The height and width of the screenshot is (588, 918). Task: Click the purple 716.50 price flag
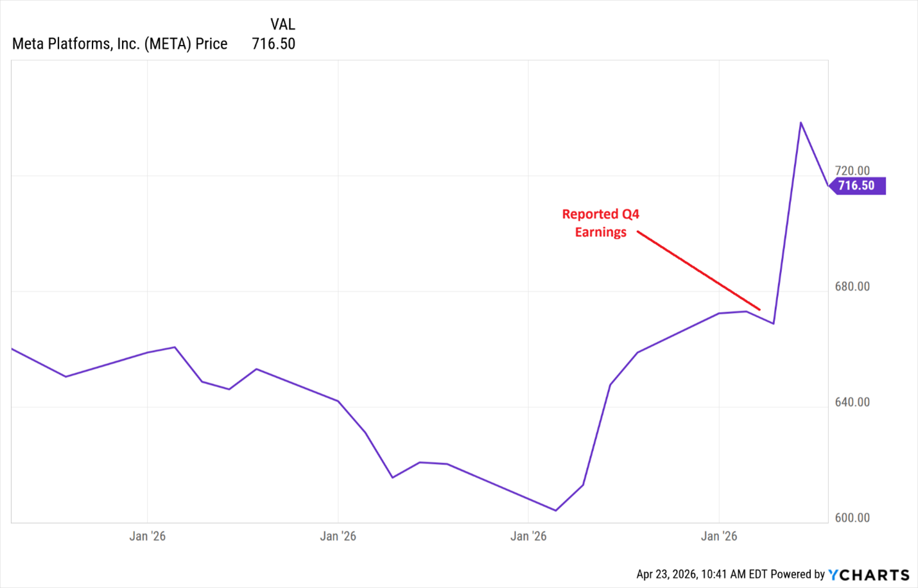tap(856, 186)
